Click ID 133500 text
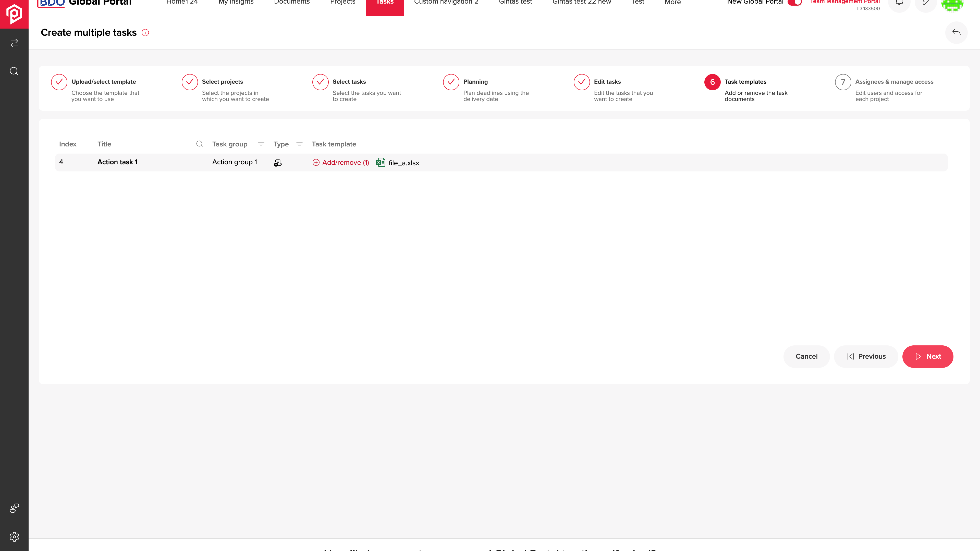 click(x=868, y=8)
